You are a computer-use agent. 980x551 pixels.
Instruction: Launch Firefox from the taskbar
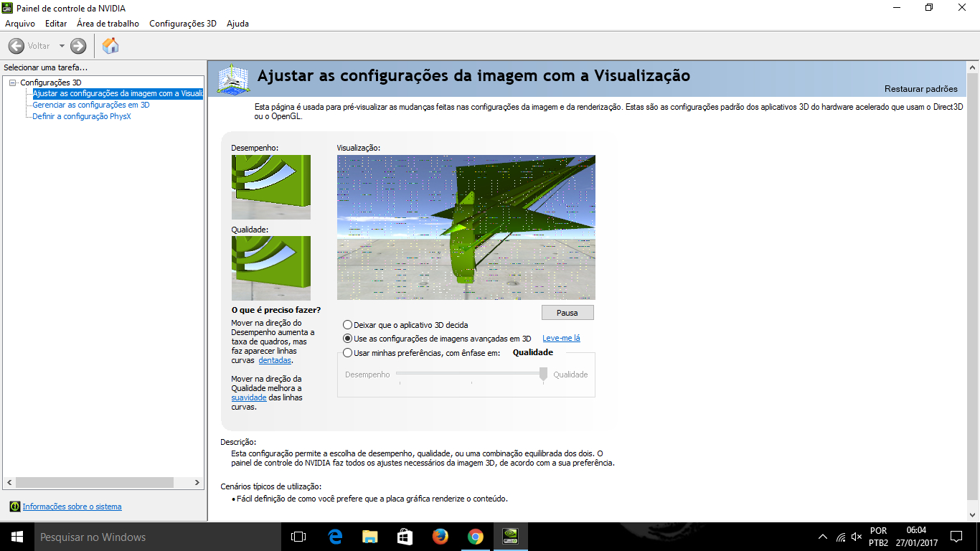pos(440,537)
